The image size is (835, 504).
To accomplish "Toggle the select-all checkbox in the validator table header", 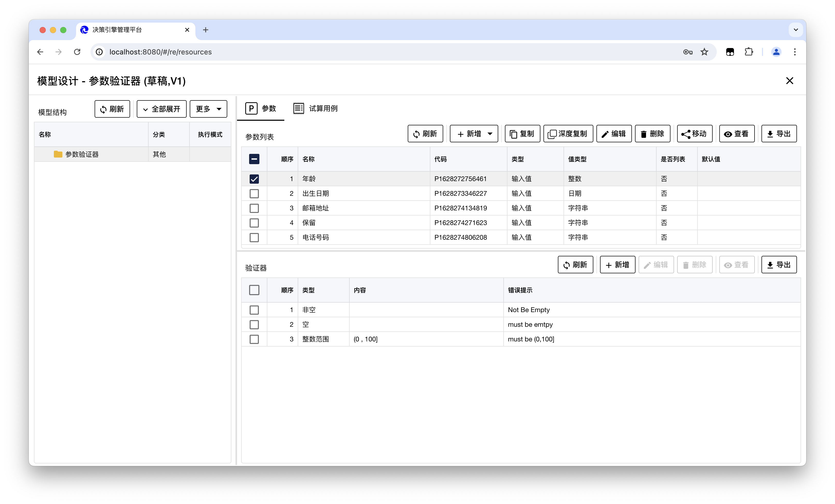I will coord(254,290).
